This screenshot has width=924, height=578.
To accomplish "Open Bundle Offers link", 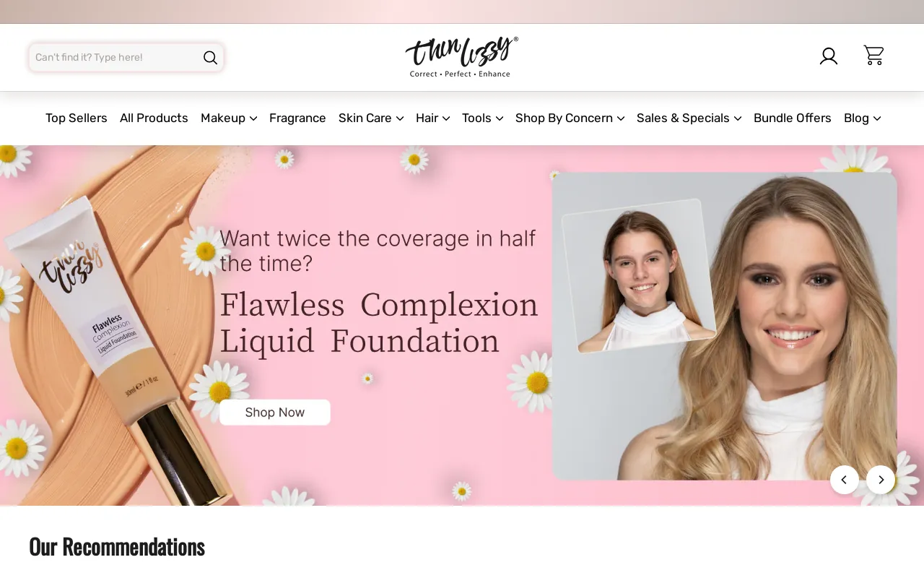I will 793,118.
